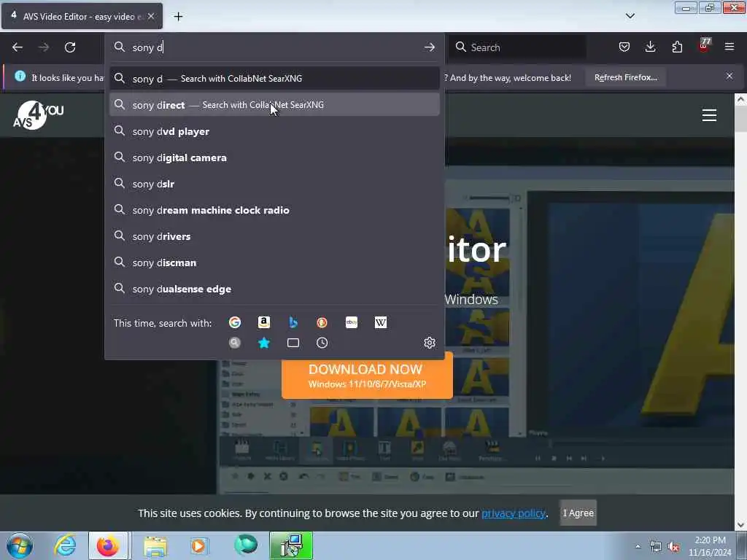
Task: Select the 'sony direct' suggestion
Action: [274, 105]
